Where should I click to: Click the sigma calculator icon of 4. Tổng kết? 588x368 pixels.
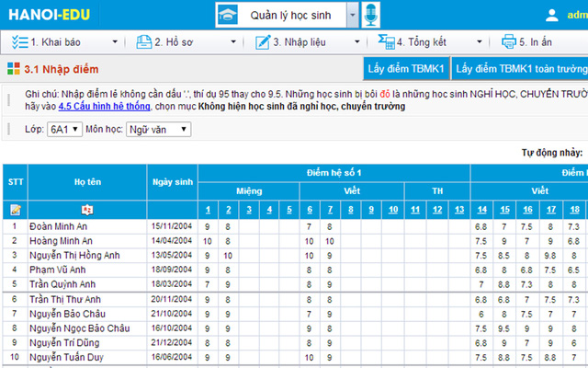(386, 41)
